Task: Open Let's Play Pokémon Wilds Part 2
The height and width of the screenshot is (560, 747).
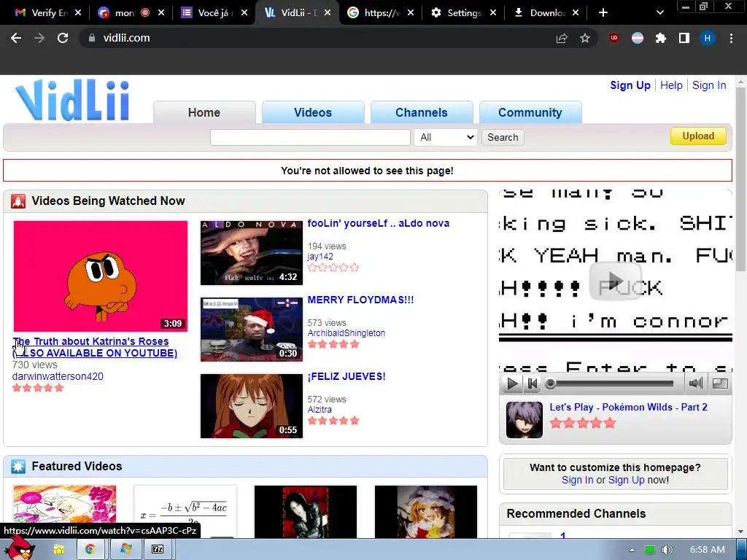Action: (x=628, y=407)
